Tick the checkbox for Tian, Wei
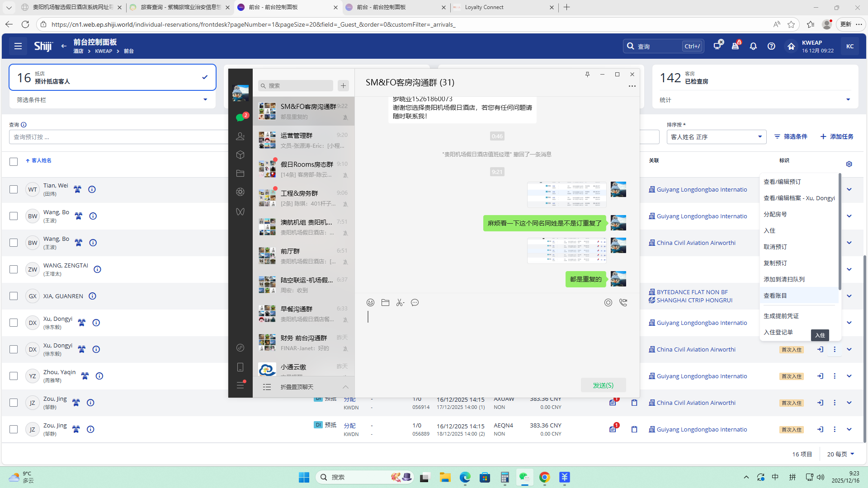Viewport: 868px width, 488px height. coord(14,189)
